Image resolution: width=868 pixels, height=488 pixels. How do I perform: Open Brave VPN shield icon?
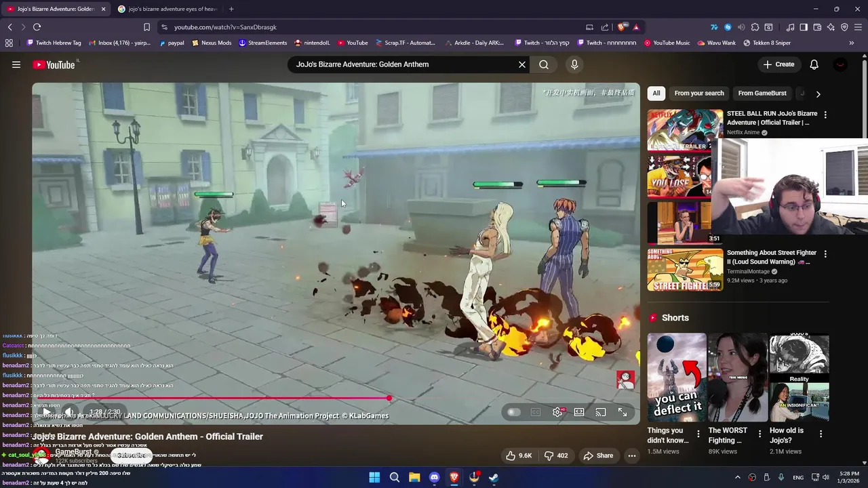[844, 27]
